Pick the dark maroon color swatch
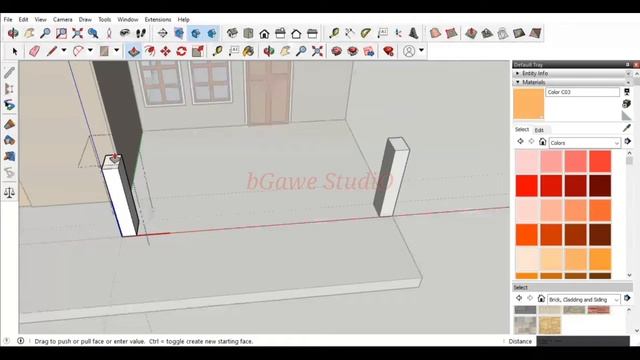The image size is (640, 360). pyautogui.click(x=600, y=186)
